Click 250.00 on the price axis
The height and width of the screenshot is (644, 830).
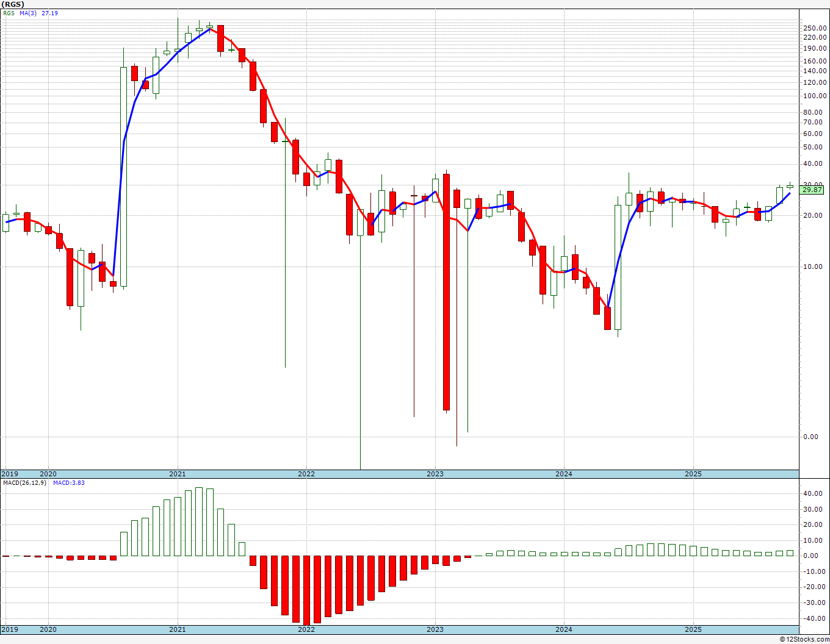coord(815,28)
